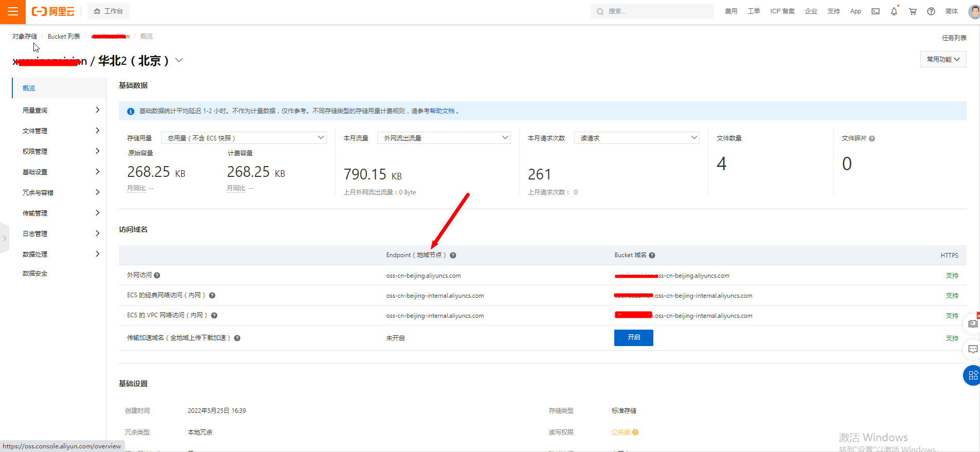980x452 pixels.
Task: Click the blue 开启 button
Action: click(633, 338)
